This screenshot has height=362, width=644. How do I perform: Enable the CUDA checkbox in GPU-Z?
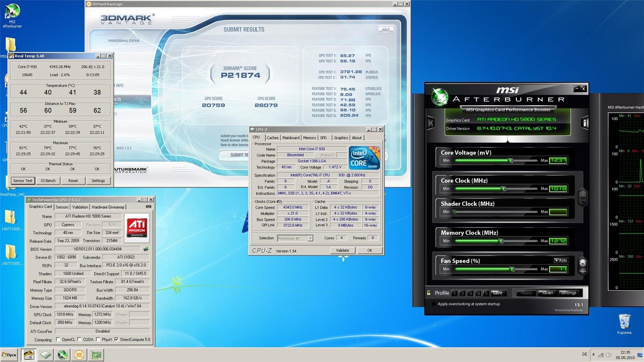tap(79, 339)
